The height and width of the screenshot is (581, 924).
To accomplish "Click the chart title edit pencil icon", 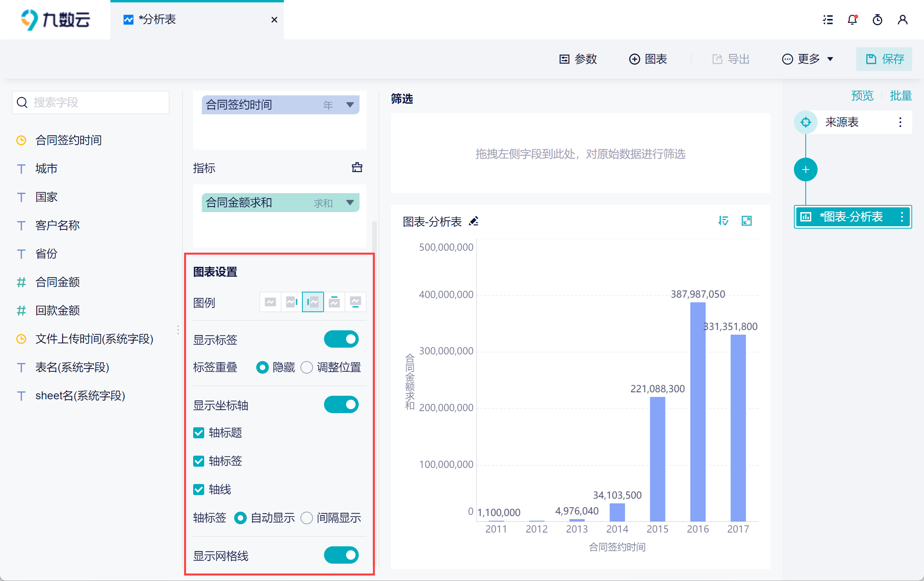I will (473, 221).
